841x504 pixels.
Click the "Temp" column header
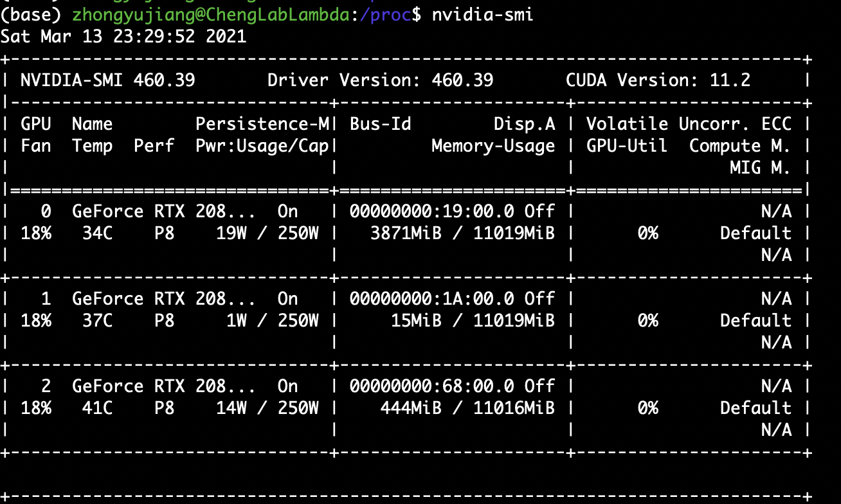(x=93, y=146)
